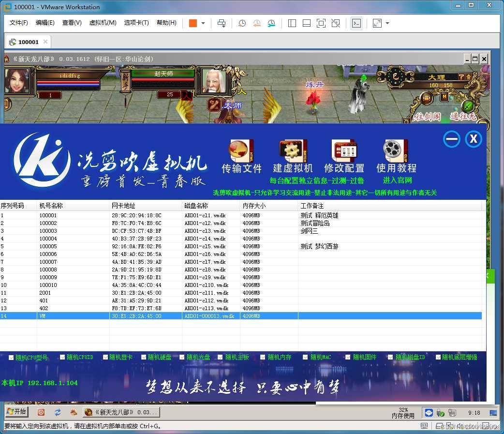Viewport: 504px width, 434px height.
Task: Toggle the 随机磁盘ID checkbox
Action: 390,357
